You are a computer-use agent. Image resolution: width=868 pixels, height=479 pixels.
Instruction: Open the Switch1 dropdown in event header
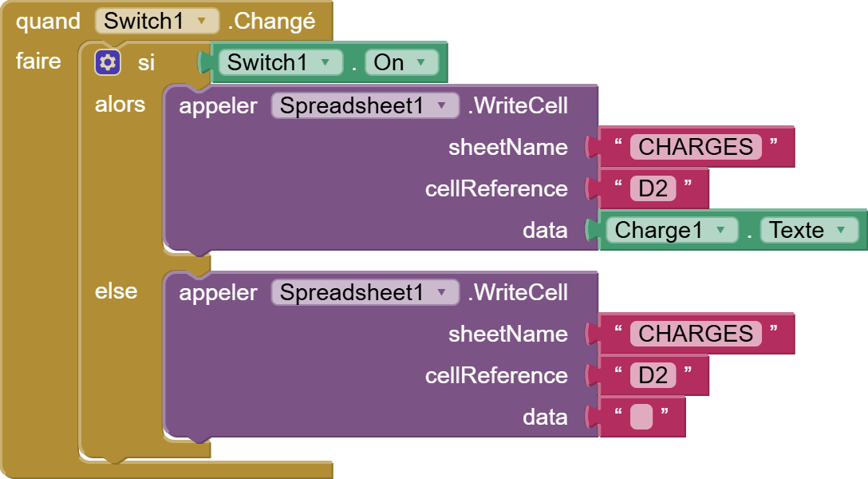pos(157,21)
